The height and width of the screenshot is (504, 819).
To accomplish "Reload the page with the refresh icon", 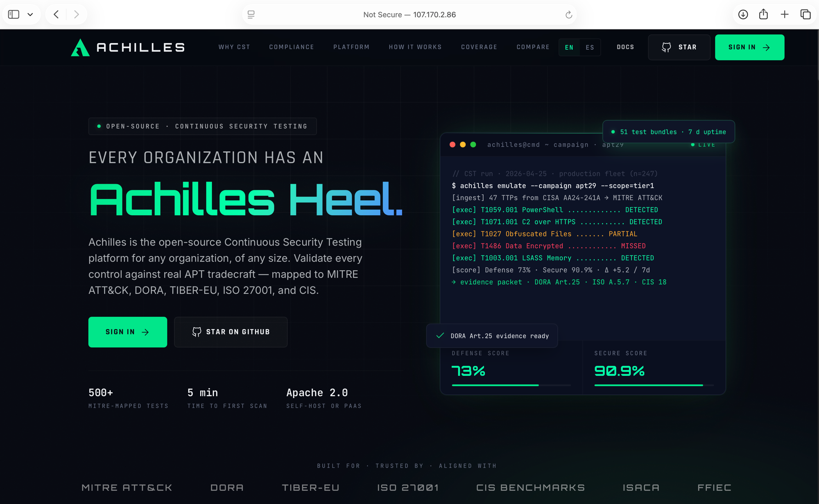I will click(568, 15).
